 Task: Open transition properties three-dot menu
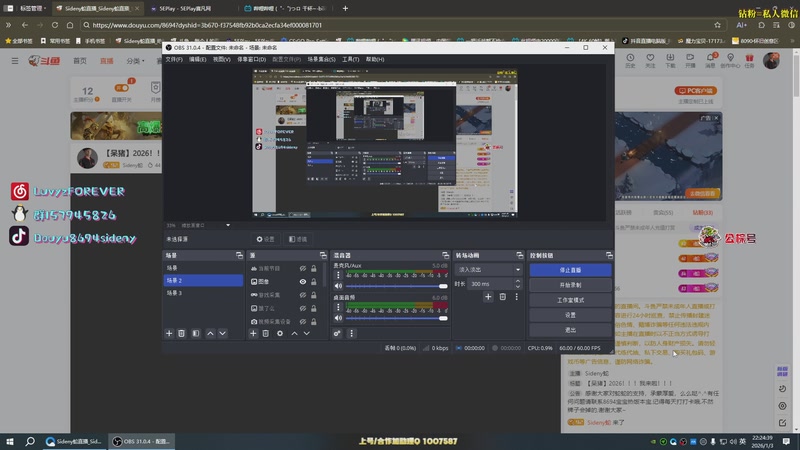516,296
